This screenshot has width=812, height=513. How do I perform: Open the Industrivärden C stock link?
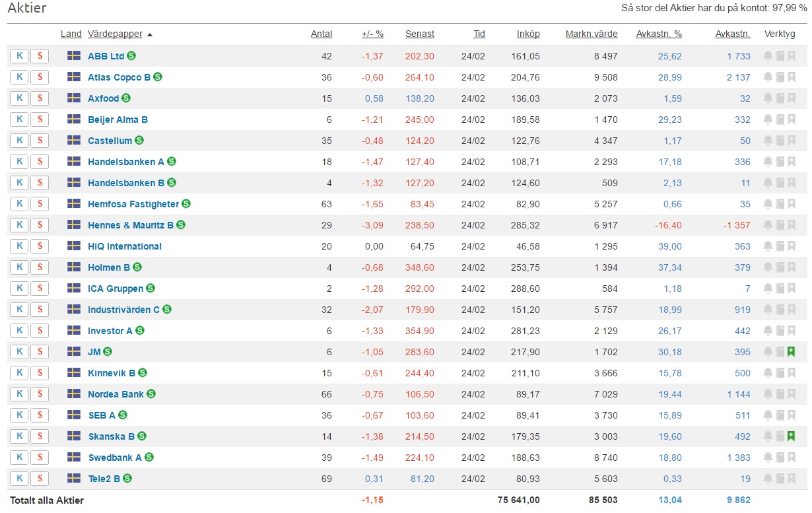click(123, 310)
